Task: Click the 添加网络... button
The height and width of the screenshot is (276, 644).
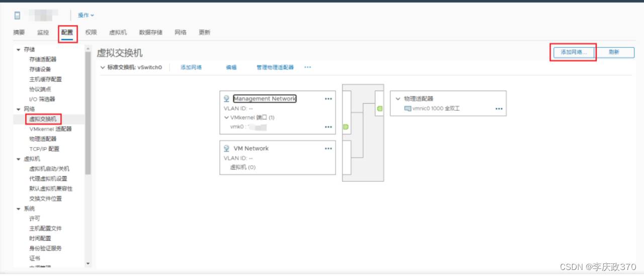Action: pos(573,52)
